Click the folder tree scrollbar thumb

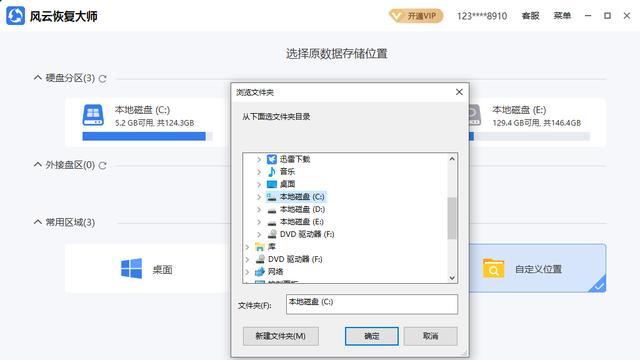pyautogui.click(x=452, y=218)
